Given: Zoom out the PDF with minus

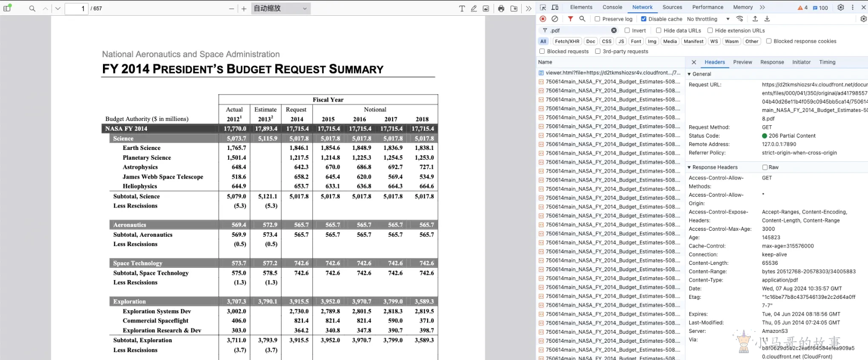Looking at the screenshot, I should (x=232, y=9).
